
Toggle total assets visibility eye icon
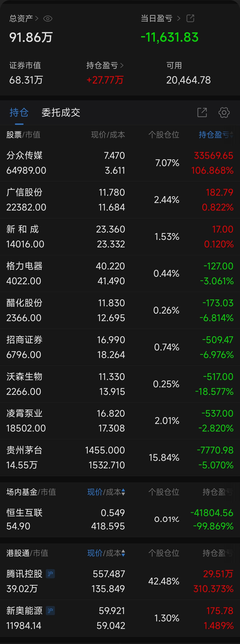[48, 18]
